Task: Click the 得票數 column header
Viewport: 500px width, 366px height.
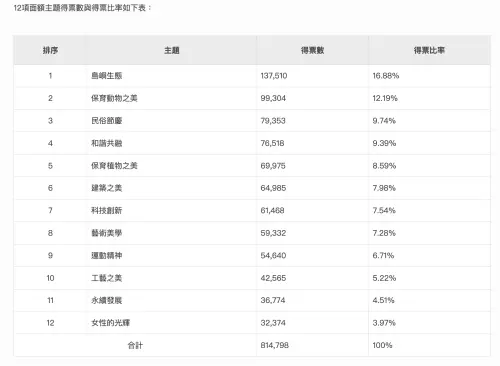Action: pyautogui.click(x=312, y=50)
